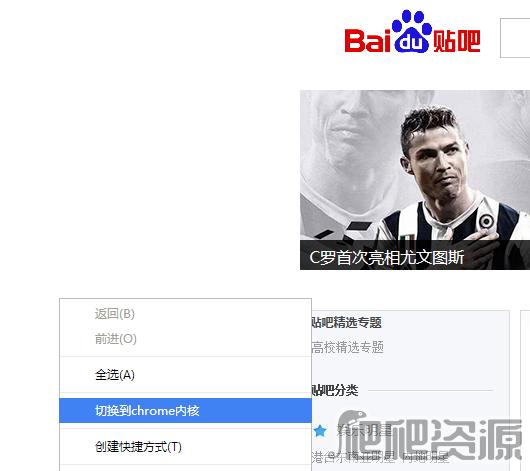
Task: Click the Baidu paw print icon
Action: point(412,31)
